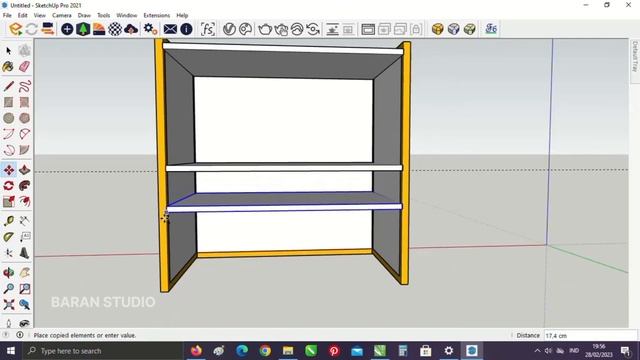Image resolution: width=640 pixels, height=360 pixels.
Task: Select the Protractor tool
Action: click(x=9, y=237)
